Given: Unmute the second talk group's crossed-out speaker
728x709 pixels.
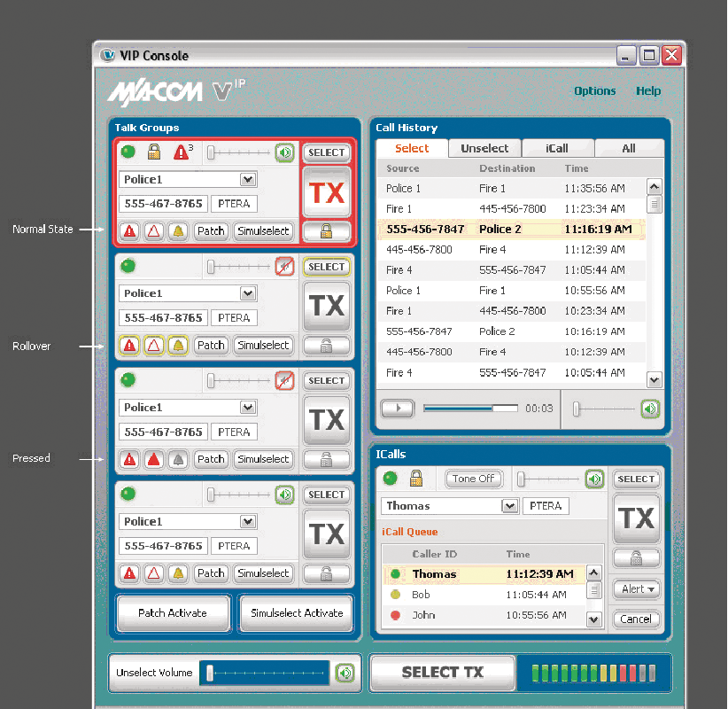Looking at the screenshot, I should tap(284, 266).
